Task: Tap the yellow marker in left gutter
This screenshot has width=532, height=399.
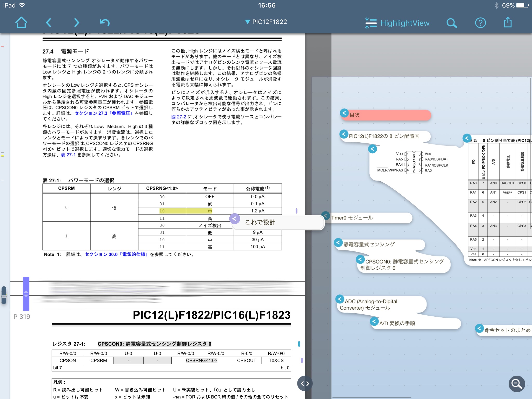Action: (3, 156)
